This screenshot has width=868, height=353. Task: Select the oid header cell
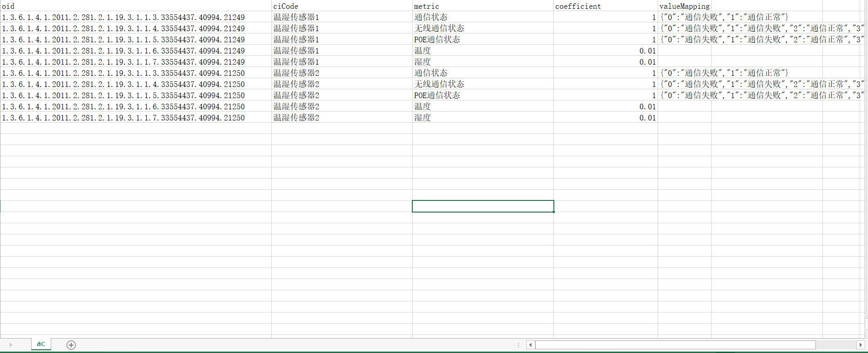(136, 6)
